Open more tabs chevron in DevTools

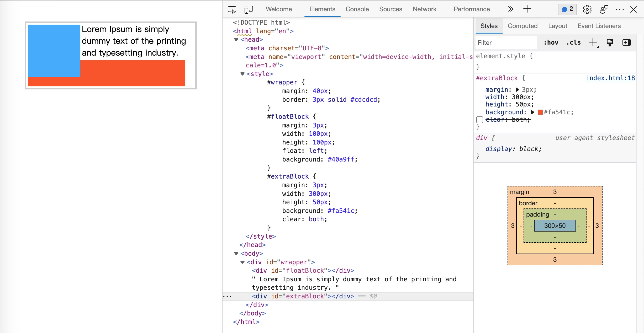point(510,9)
